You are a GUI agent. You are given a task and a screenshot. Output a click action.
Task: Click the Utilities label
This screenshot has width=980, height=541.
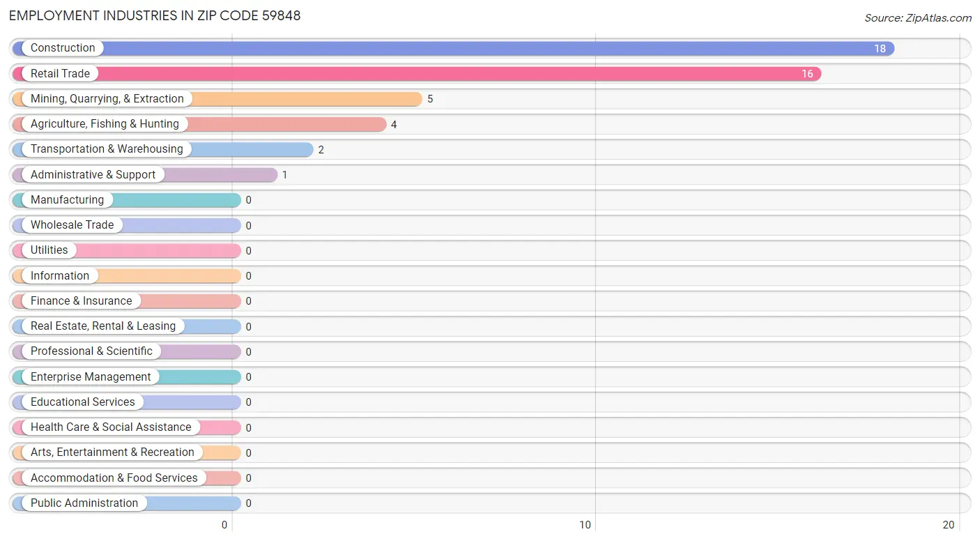coord(49,250)
